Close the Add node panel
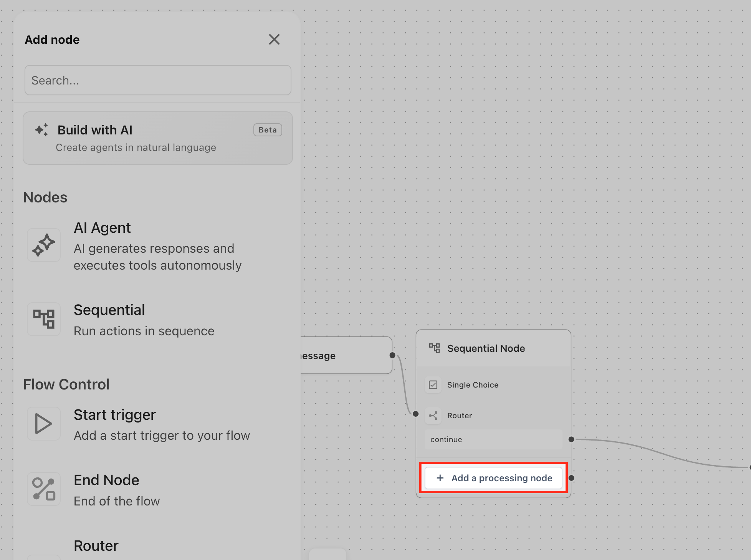This screenshot has width=751, height=560. 274,40
